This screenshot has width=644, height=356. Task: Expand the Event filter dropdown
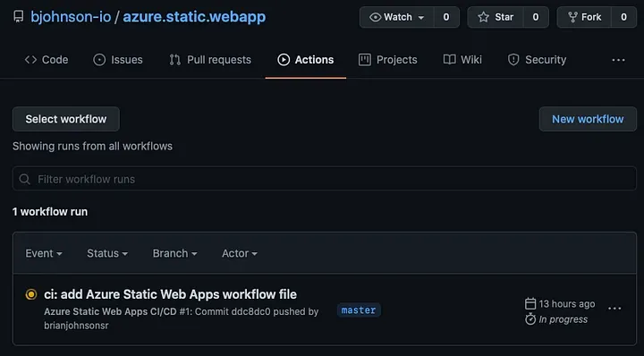point(44,253)
